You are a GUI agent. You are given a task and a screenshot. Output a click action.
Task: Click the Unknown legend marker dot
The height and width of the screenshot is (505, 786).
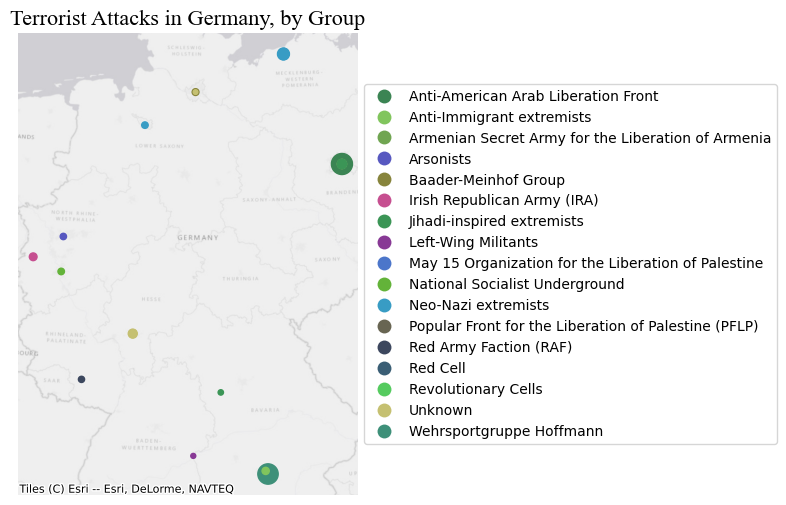coord(384,410)
